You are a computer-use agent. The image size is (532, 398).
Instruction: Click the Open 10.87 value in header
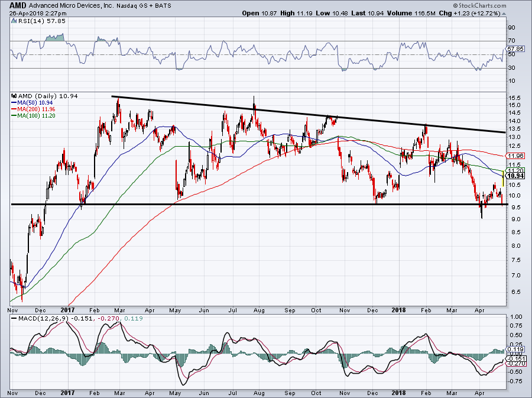(x=259, y=13)
